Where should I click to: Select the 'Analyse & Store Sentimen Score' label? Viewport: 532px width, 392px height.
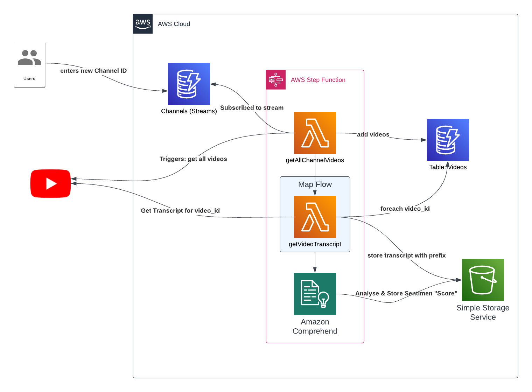[x=406, y=293]
